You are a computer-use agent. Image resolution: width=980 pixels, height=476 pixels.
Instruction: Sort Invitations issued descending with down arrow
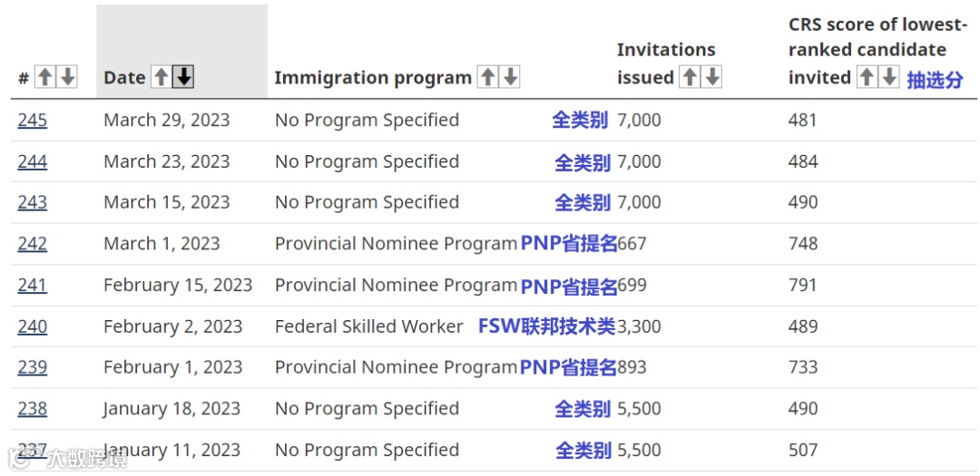[x=712, y=78]
